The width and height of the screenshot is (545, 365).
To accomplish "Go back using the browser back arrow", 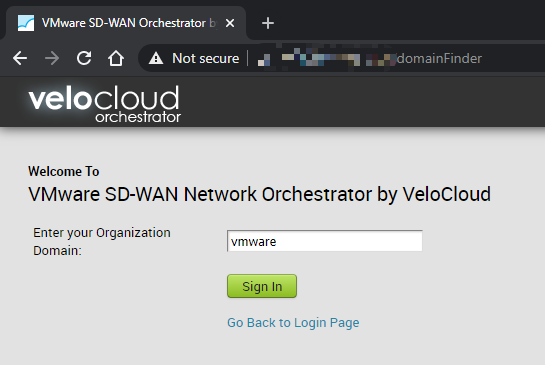I will point(20,58).
